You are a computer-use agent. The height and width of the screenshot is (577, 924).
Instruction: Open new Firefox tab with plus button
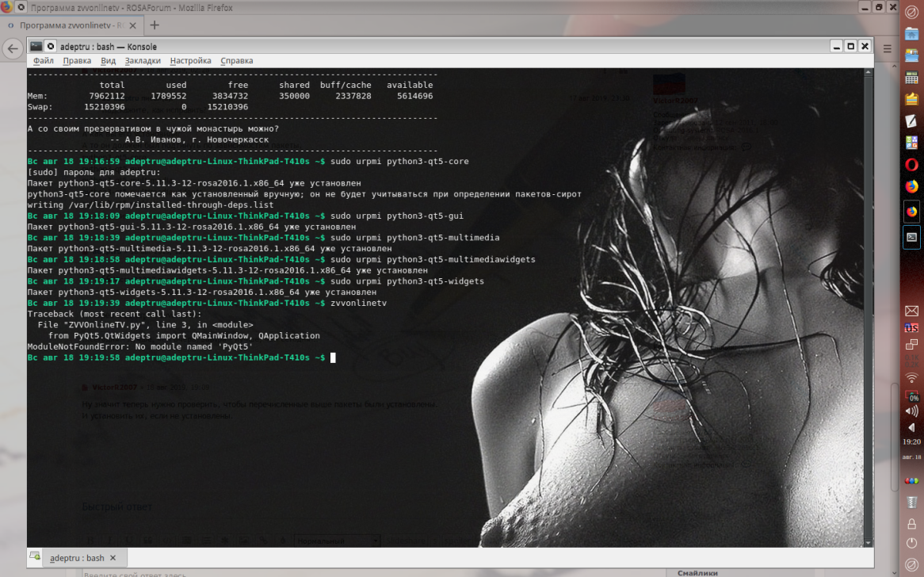pos(155,25)
